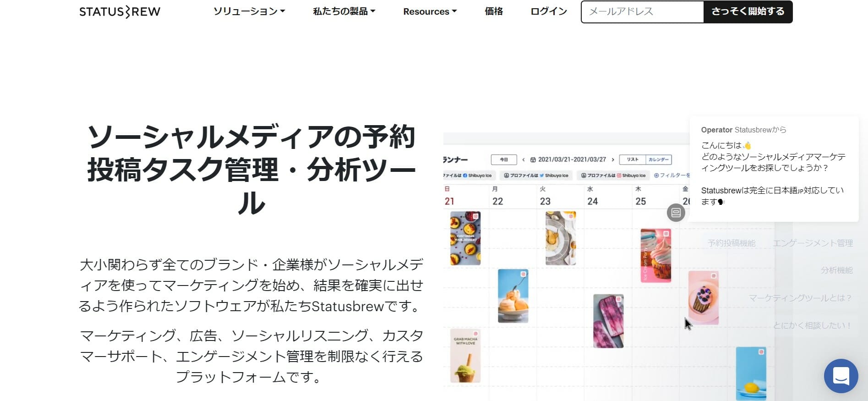Viewport: 868px width, 401px height.
Task: Open the Statusbrew logo home link
Action: (120, 11)
